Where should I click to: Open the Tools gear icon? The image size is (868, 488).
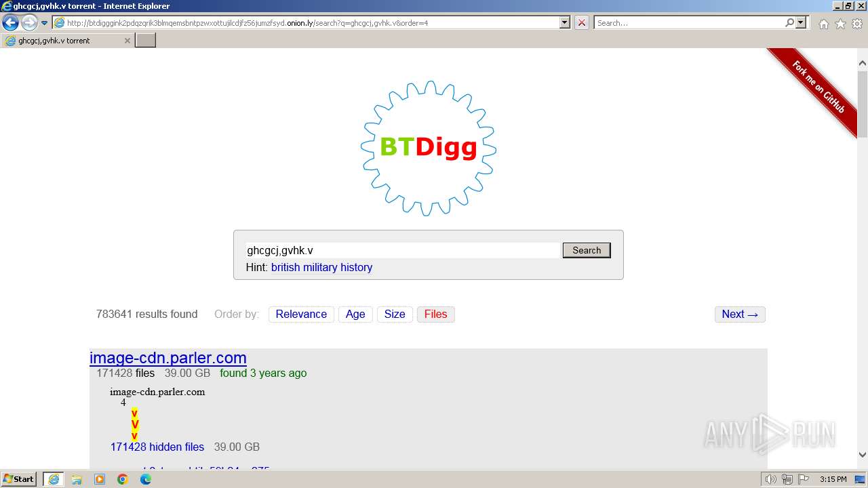[x=857, y=24]
